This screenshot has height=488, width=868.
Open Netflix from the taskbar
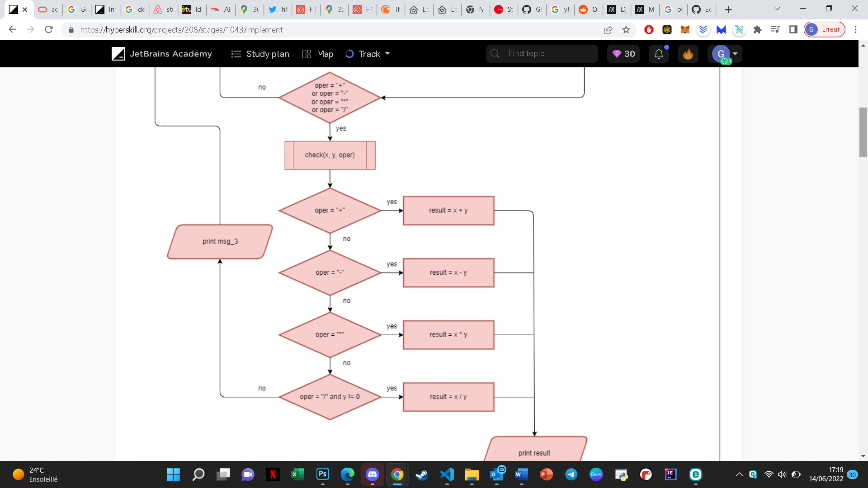273,474
